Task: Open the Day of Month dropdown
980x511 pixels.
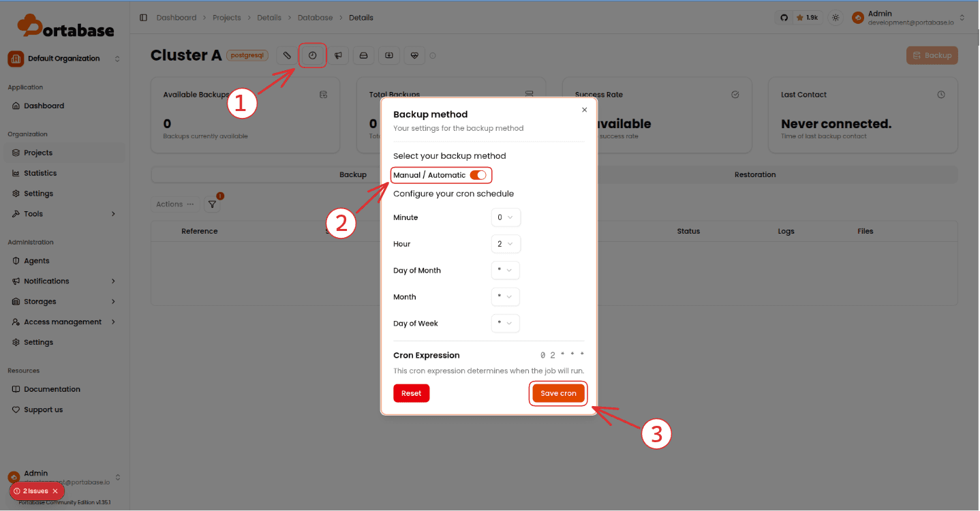Action: [506, 270]
